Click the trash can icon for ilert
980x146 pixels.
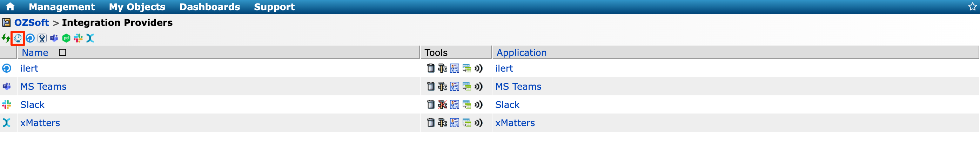pos(430,68)
